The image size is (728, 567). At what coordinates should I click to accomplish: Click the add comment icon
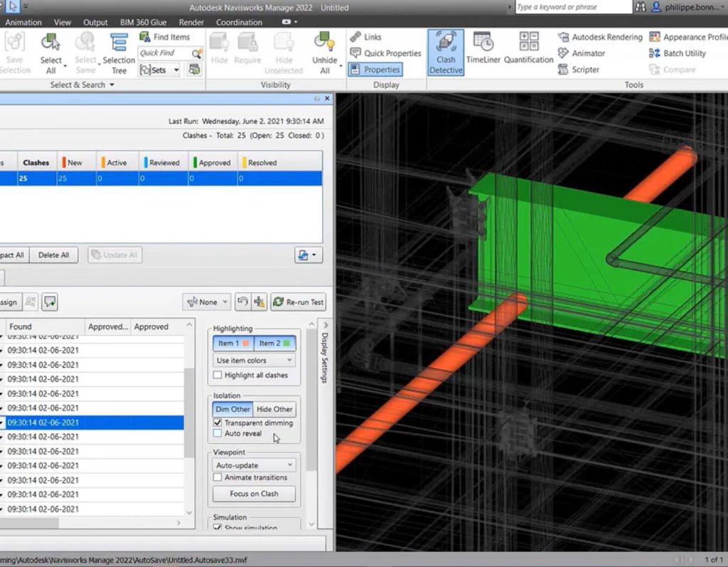click(x=50, y=302)
